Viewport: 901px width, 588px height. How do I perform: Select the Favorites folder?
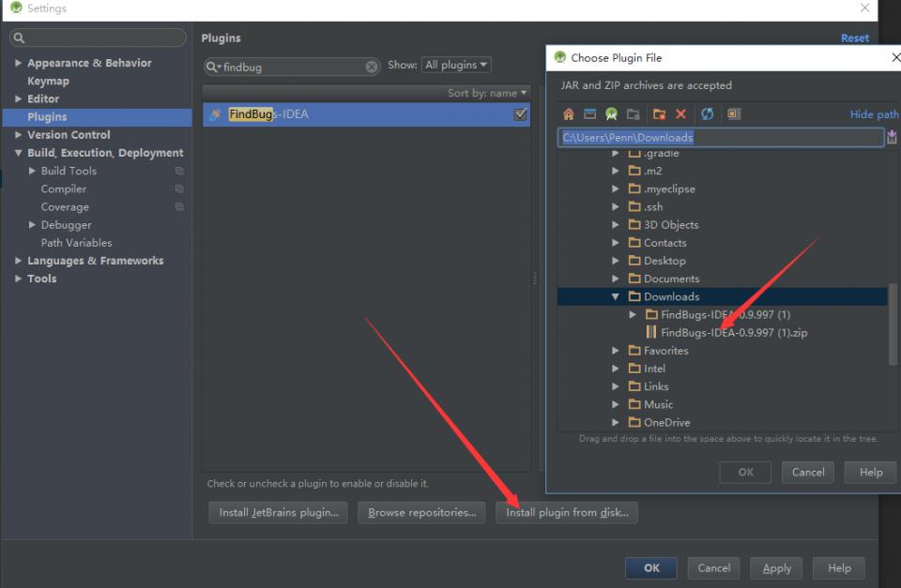(665, 351)
